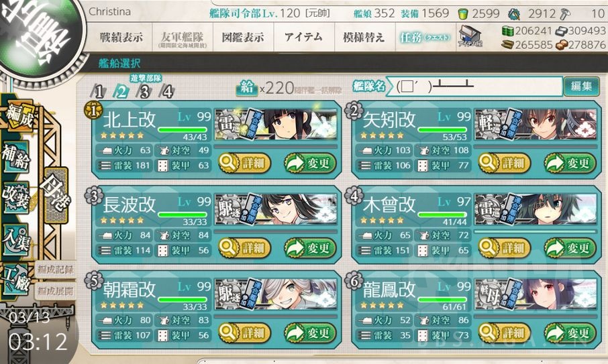Open the 改装 (Remodel) sidebar icon

coord(15,198)
